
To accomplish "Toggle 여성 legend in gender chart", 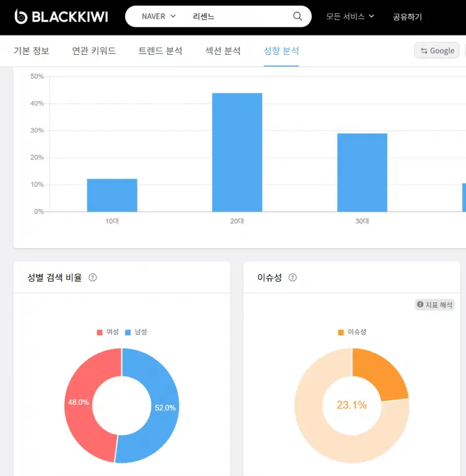I will coord(107,332).
